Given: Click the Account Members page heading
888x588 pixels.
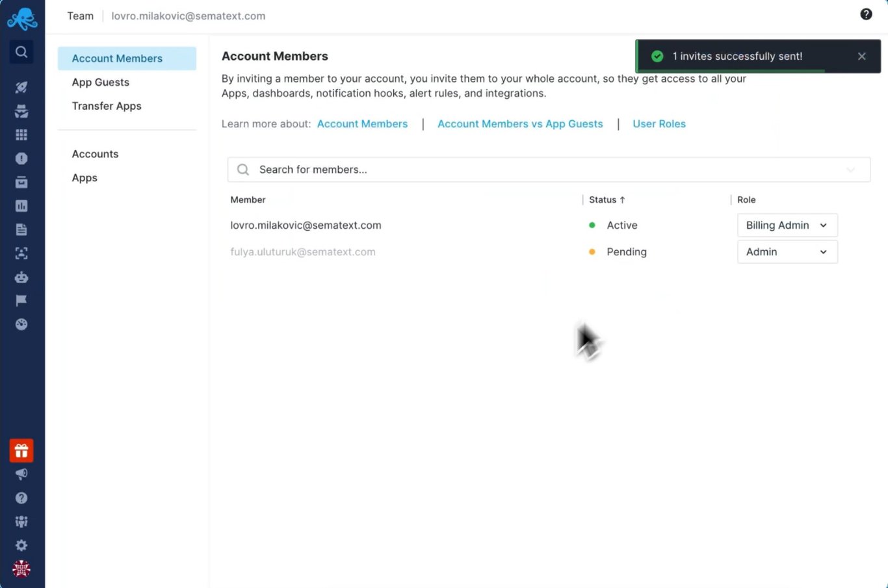Looking at the screenshot, I should coord(275,57).
